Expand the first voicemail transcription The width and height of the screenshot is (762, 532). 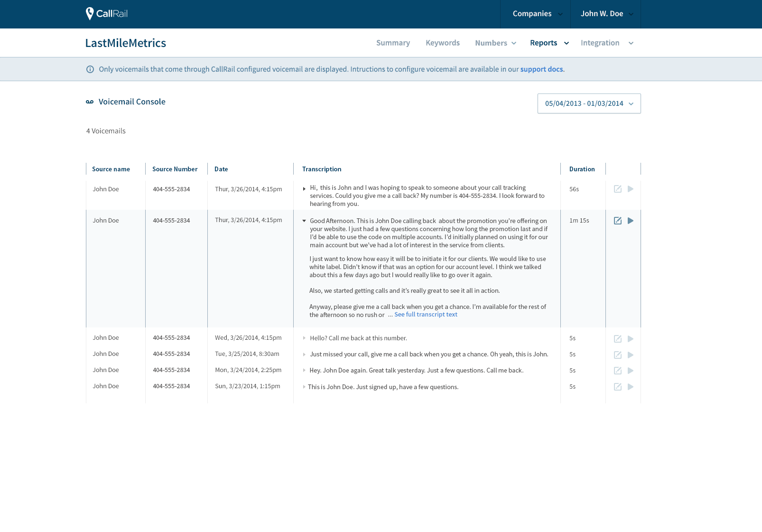point(304,189)
